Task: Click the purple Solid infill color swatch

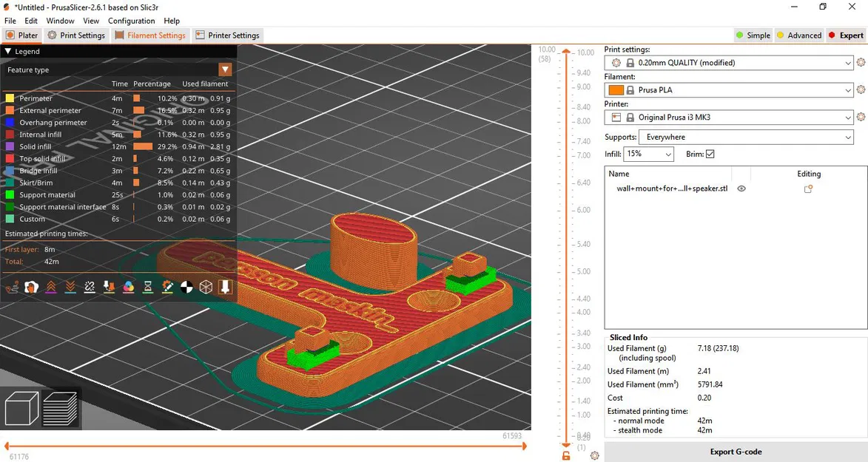Action: click(x=10, y=146)
